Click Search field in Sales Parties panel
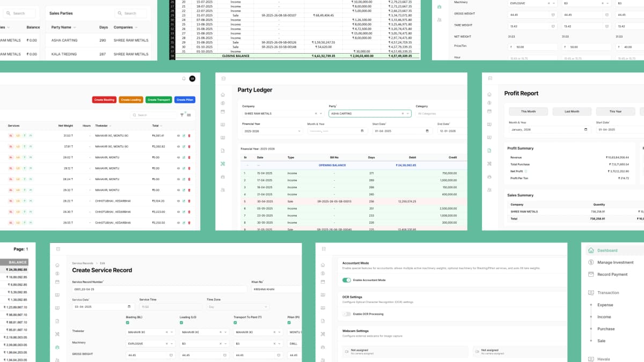Image resolution: width=644 pixels, height=362 pixels. tap(130, 13)
